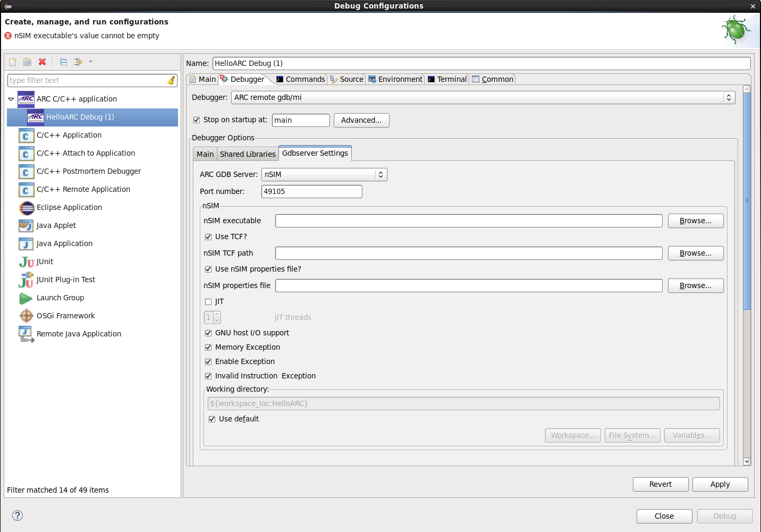Click OSGi Framework icon
Viewport: 761px width, 532px height.
(x=26, y=316)
